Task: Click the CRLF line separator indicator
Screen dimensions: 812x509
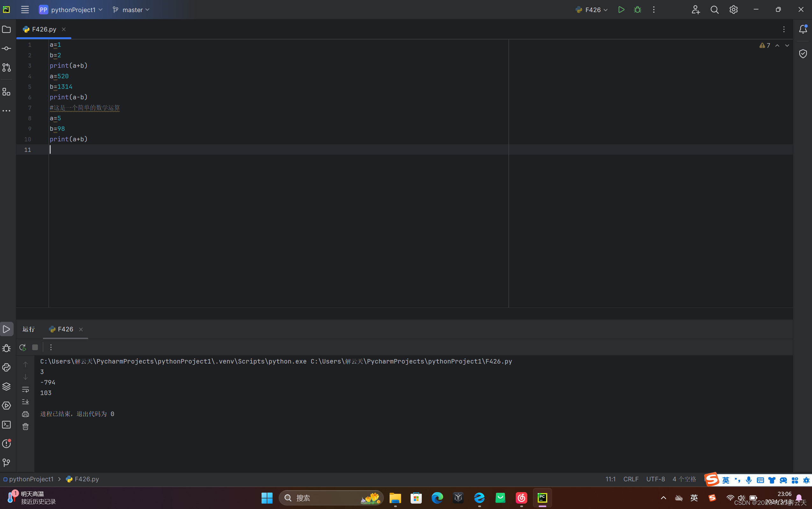Action: 630,479
